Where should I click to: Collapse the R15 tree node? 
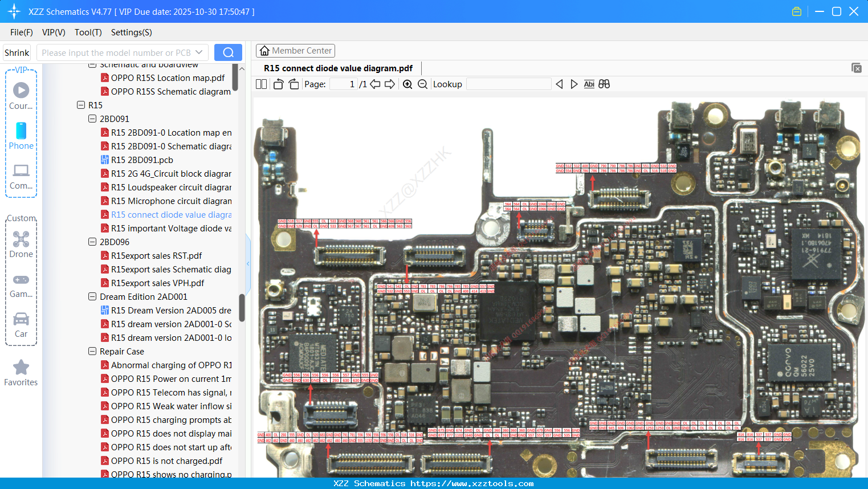click(x=81, y=105)
